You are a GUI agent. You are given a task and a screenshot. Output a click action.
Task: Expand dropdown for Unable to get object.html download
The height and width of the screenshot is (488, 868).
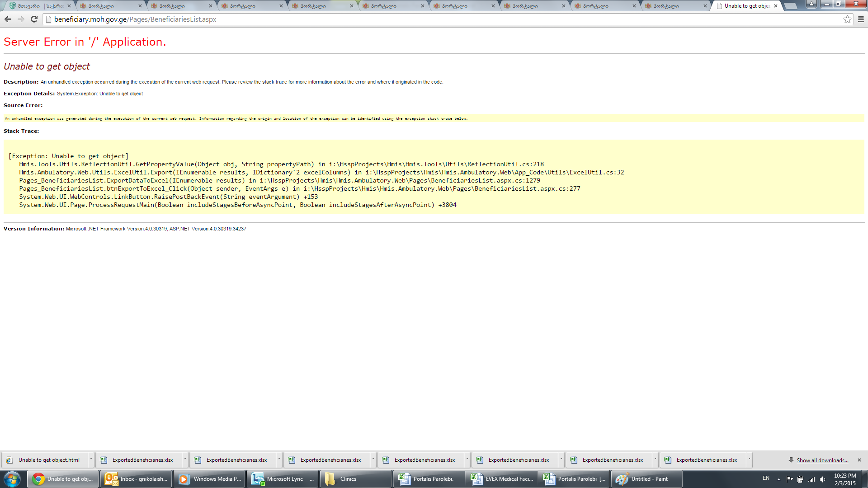coord(91,459)
